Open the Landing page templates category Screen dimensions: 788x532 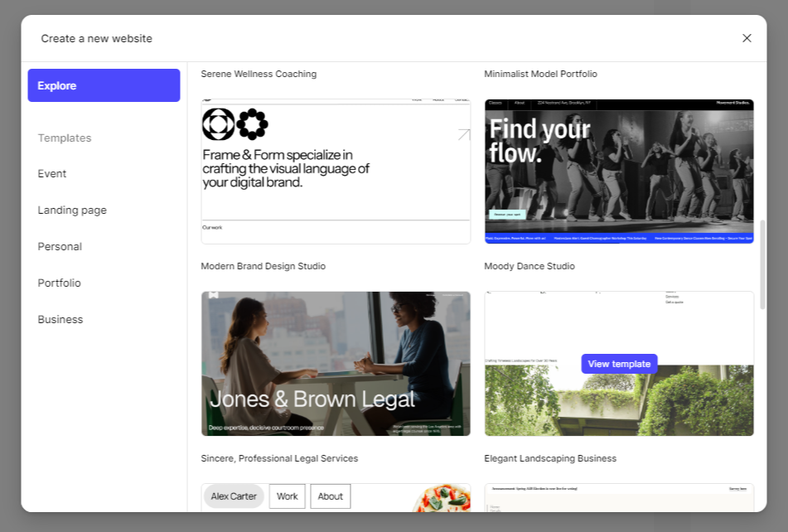72,210
